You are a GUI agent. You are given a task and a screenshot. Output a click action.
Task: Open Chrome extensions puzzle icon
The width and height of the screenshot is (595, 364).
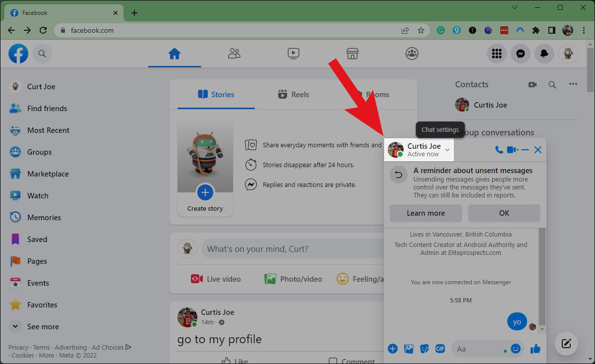tap(535, 30)
